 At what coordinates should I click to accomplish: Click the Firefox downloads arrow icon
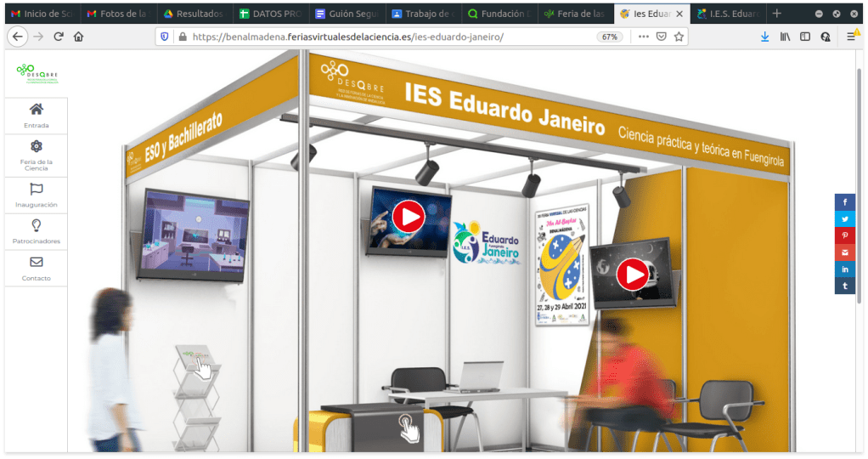[764, 37]
